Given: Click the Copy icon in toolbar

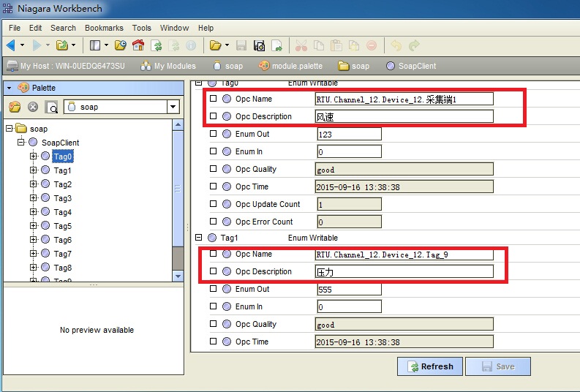Looking at the screenshot, I should pos(318,45).
